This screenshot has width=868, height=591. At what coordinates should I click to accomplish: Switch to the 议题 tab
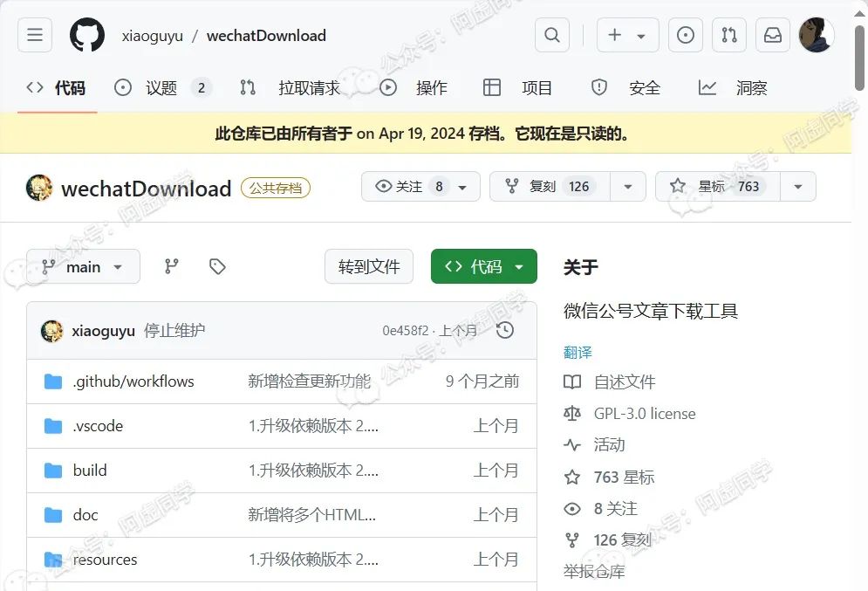point(161,87)
